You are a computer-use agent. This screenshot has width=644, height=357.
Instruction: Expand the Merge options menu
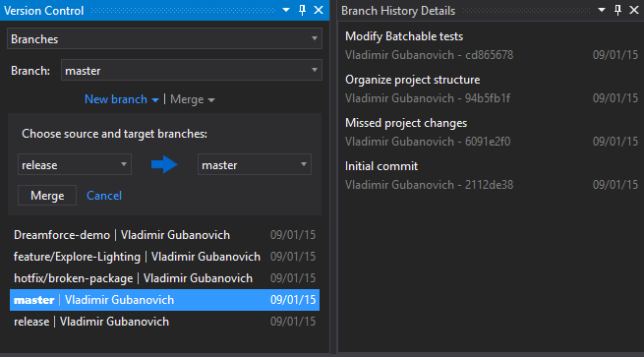(192, 99)
